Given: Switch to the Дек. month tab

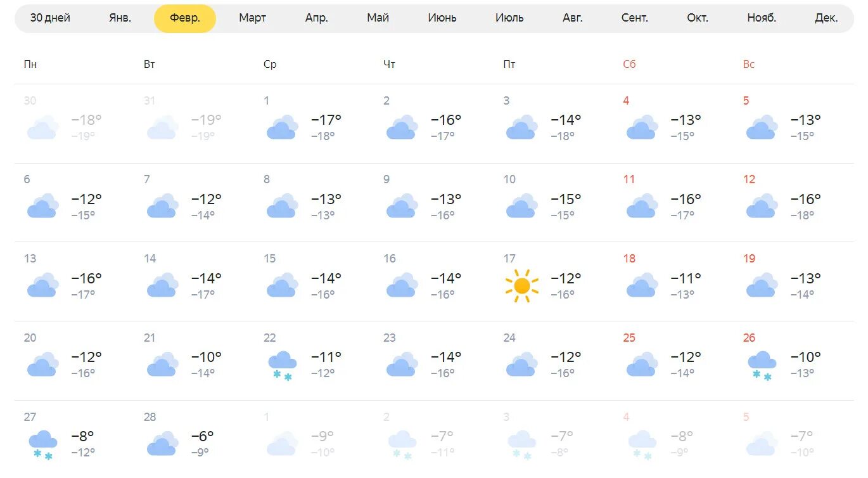Looking at the screenshot, I should (x=826, y=18).
